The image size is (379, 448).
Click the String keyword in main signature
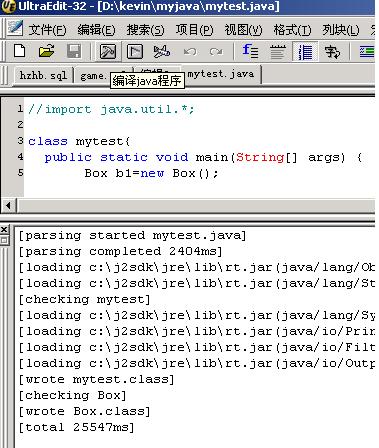[260, 157]
